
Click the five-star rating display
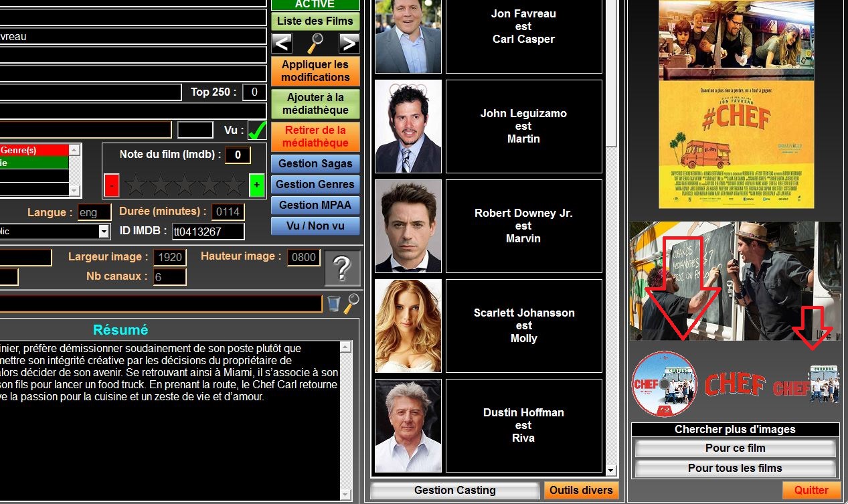pyautogui.click(x=185, y=185)
